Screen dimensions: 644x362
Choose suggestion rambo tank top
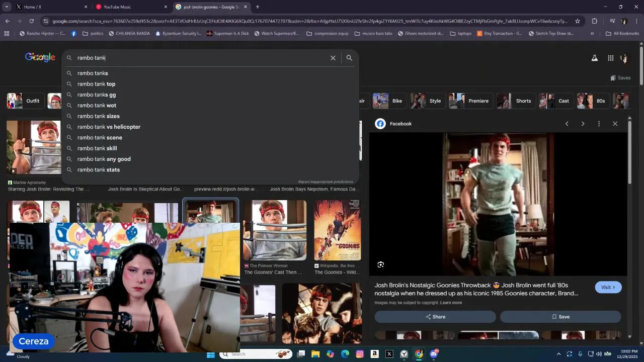[210, 84]
